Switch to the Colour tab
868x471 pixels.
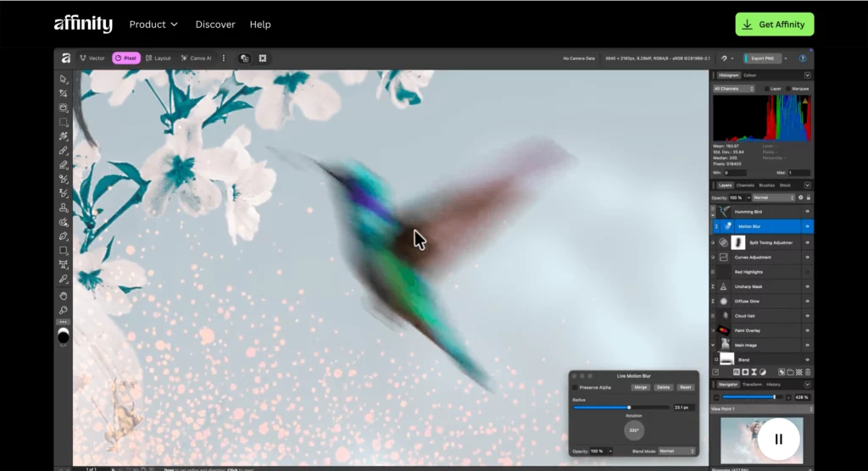point(749,75)
